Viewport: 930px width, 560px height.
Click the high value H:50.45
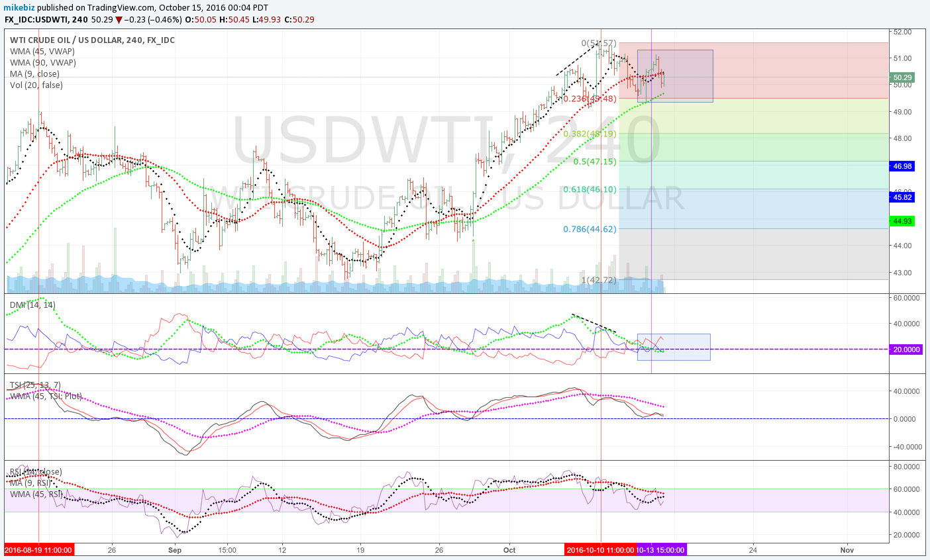click(x=234, y=19)
